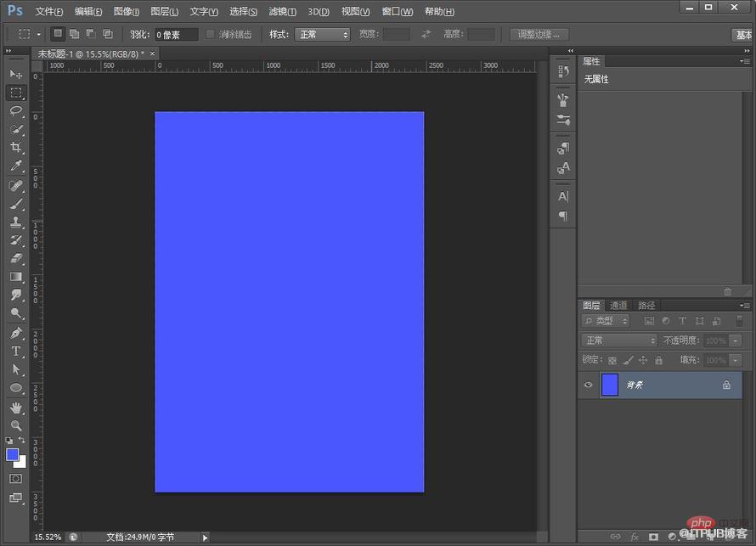This screenshot has height=546, width=756.
Task: Select the Lasso tool
Action: click(x=16, y=111)
